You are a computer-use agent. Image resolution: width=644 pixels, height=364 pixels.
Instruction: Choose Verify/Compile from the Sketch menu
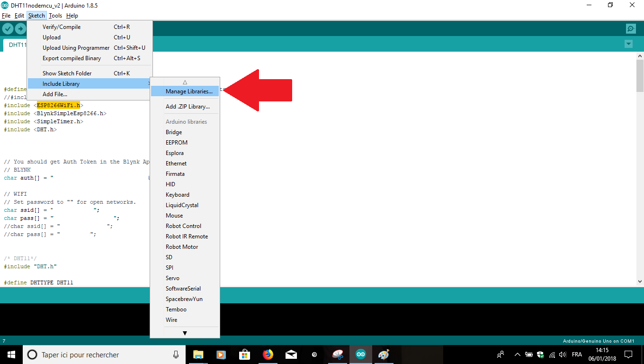tap(90, 27)
